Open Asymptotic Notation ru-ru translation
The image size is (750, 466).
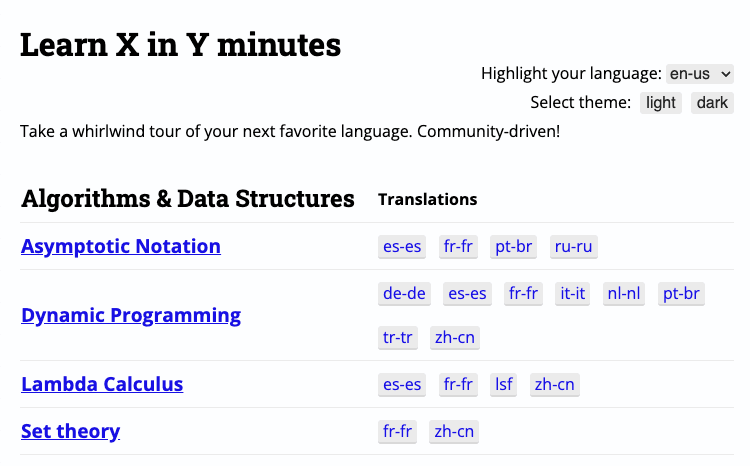(x=574, y=246)
